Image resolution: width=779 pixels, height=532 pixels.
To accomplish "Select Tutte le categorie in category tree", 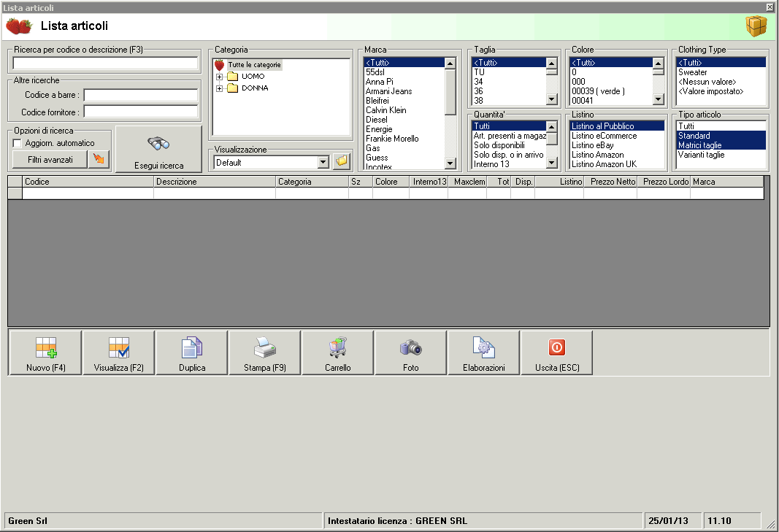I will pyautogui.click(x=254, y=64).
